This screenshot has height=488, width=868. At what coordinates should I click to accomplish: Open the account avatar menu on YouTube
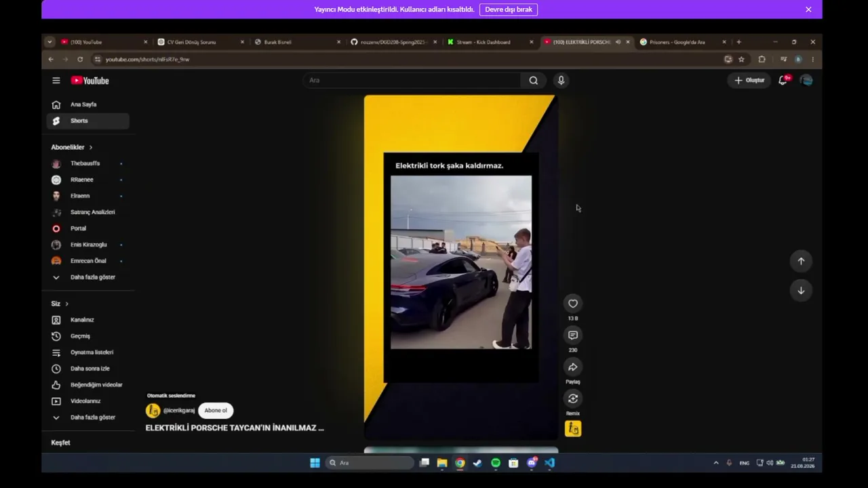(806, 80)
